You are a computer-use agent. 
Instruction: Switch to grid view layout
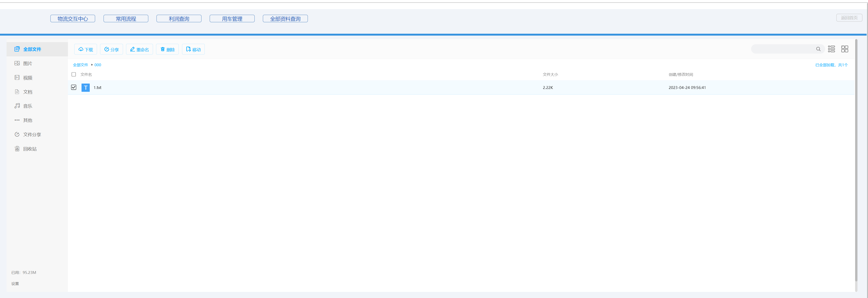[x=844, y=49]
